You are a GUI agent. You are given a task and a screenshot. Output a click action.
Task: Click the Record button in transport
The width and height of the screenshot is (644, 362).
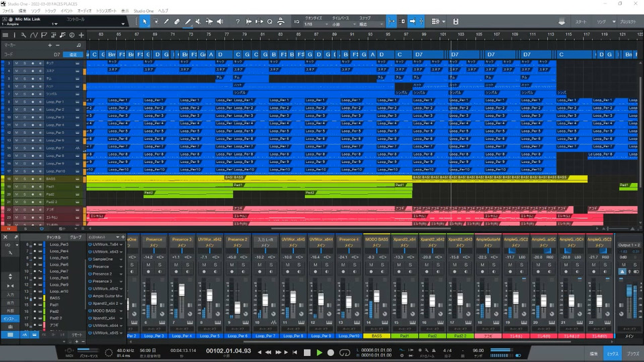[x=332, y=352]
